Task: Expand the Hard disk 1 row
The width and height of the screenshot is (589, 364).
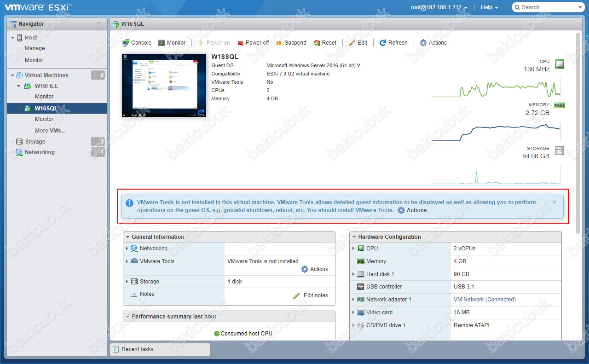Action: 353,274
